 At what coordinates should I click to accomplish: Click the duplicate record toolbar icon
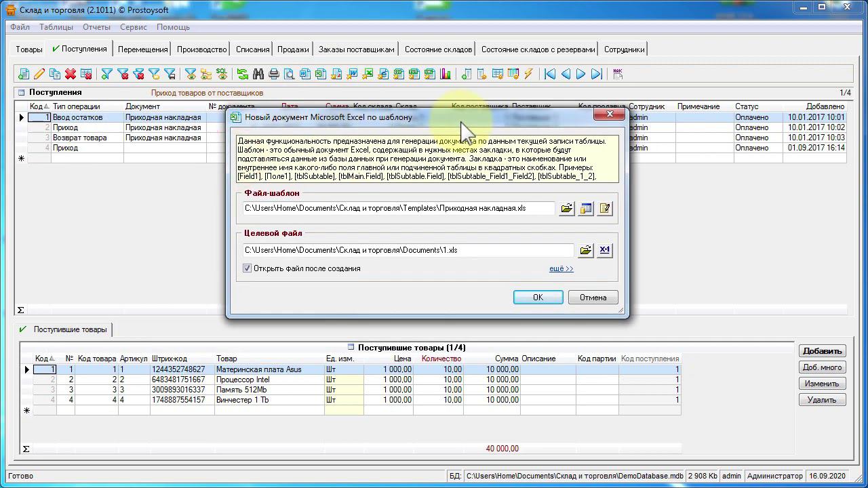tap(55, 74)
